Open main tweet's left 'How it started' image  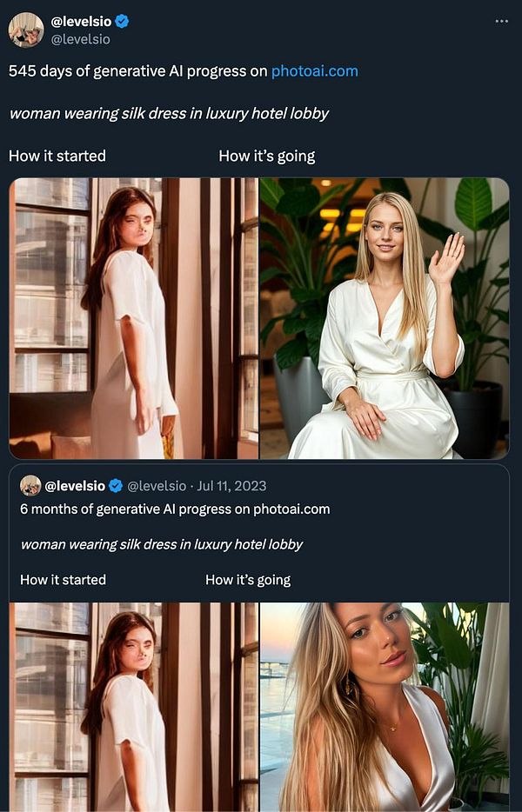tap(134, 318)
